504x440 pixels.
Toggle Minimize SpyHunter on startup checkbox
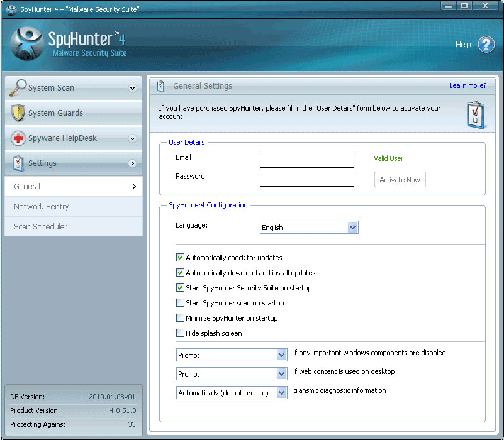point(181,318)
